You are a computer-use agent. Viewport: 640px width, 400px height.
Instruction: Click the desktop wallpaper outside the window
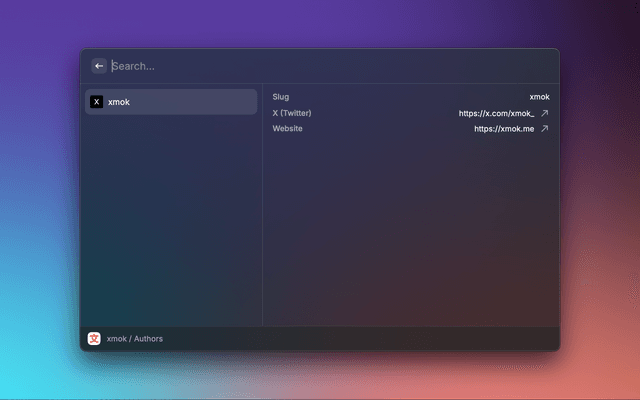pyautogui.click(x=40, y=200)
